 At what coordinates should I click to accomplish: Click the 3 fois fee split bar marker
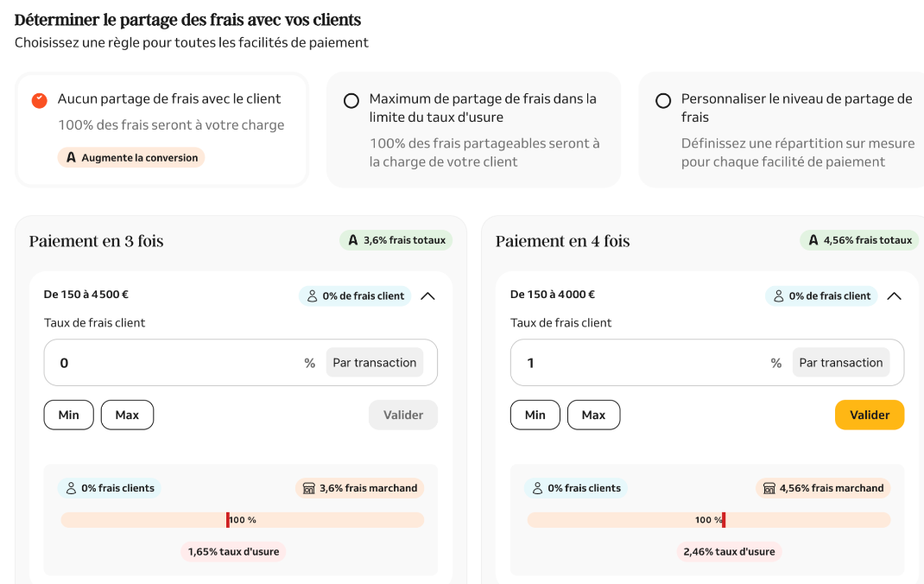[228, 520]
